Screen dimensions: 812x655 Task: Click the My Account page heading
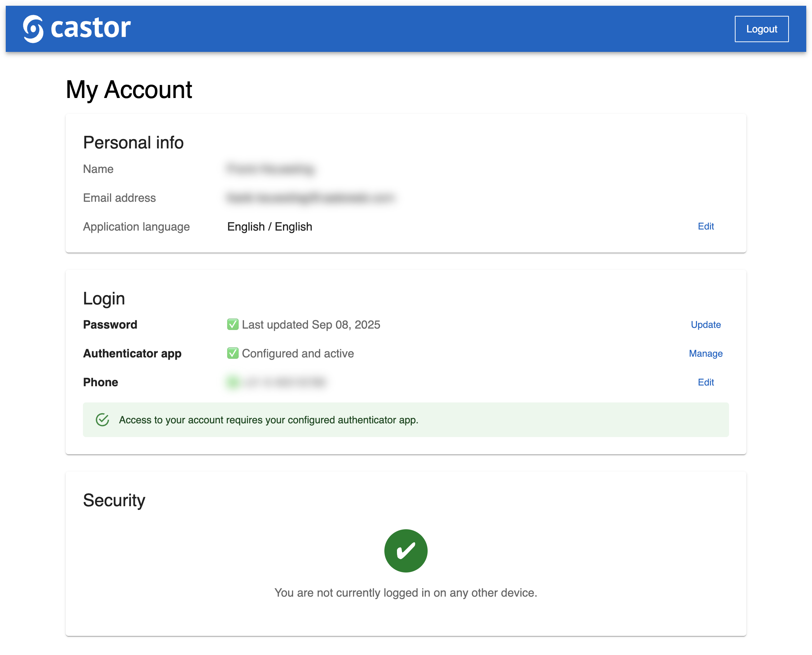129,90
